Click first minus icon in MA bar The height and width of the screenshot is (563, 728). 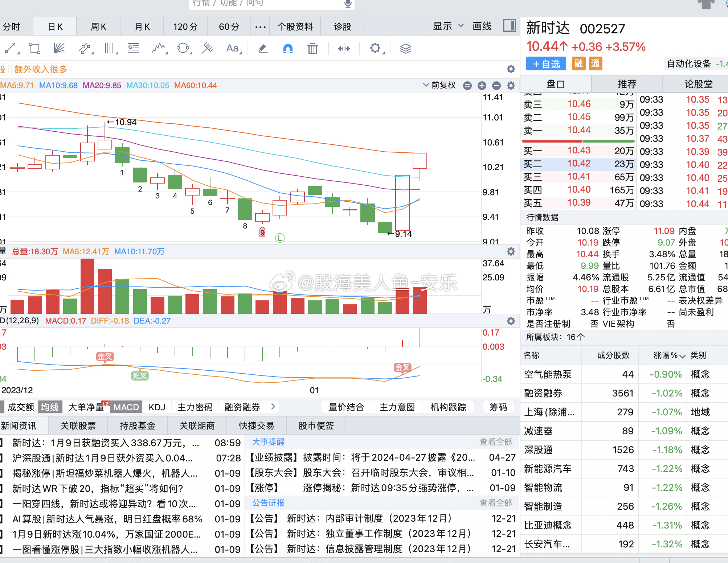coord(467,85)
